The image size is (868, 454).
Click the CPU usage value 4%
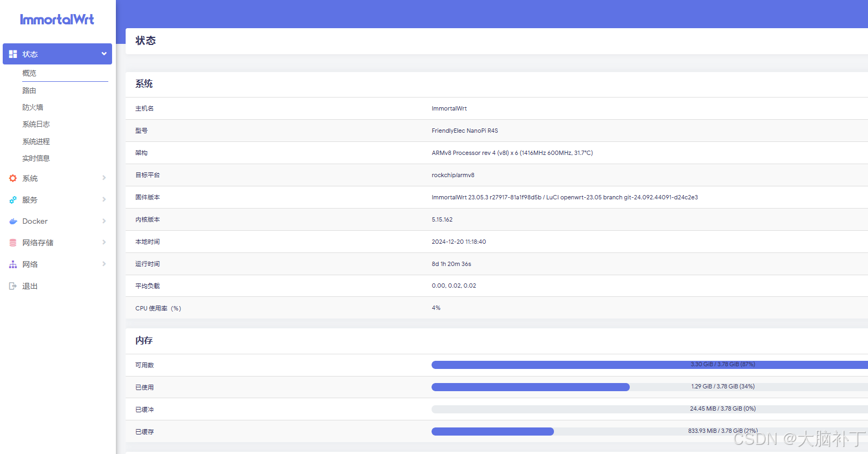(436, 308)
